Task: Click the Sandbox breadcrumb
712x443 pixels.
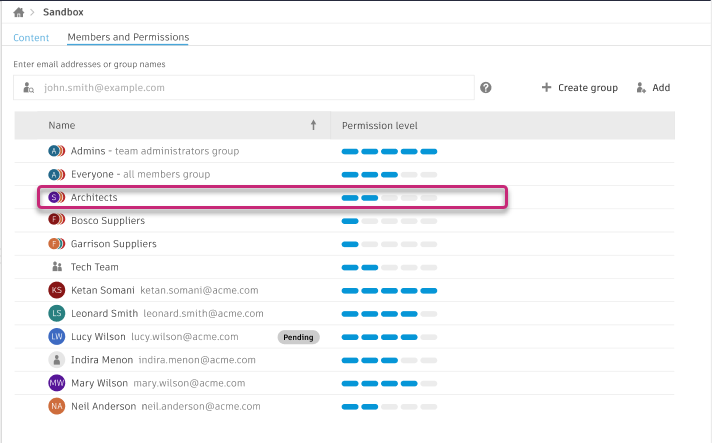Action: point(63,12)
